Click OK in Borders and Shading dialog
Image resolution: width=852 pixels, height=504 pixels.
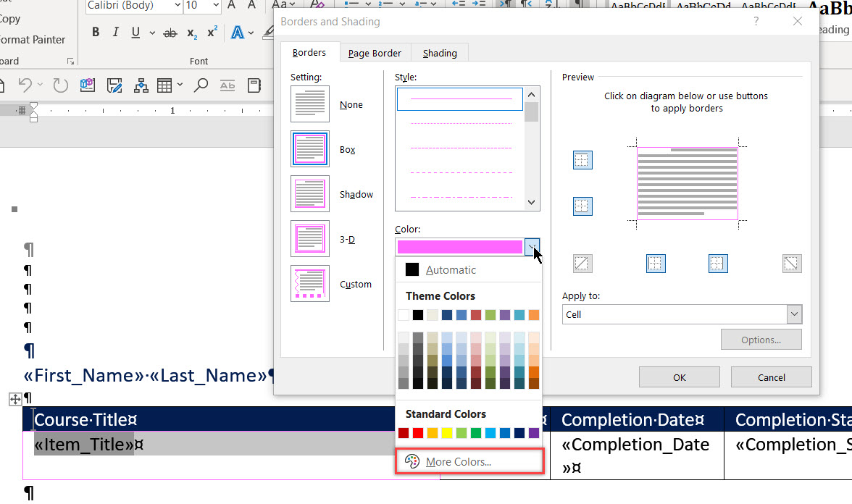coord(680,377)
